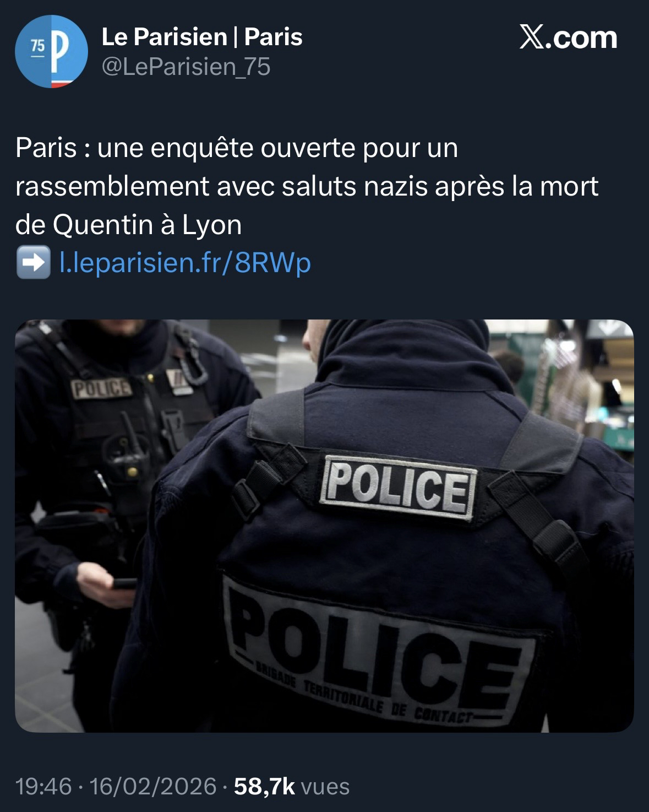Click the right-arrow emoji before the link

point(33,263)
